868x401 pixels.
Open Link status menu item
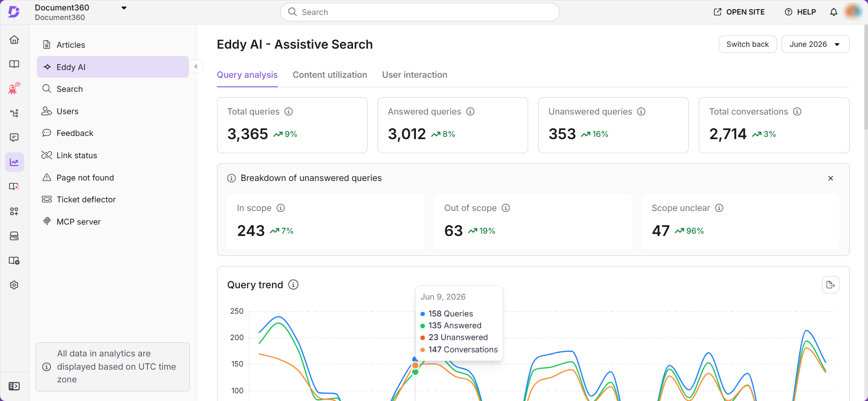click(x=112, y=155)
